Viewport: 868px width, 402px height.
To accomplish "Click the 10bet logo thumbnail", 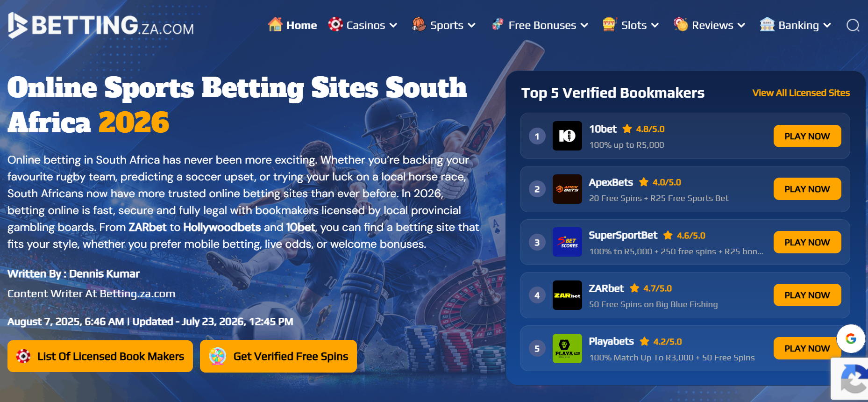I will [567, 136].
